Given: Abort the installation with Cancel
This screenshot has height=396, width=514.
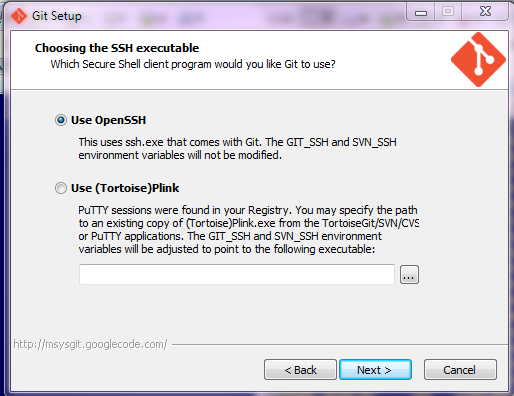Looking at the screenshot, I should (460, 370).
